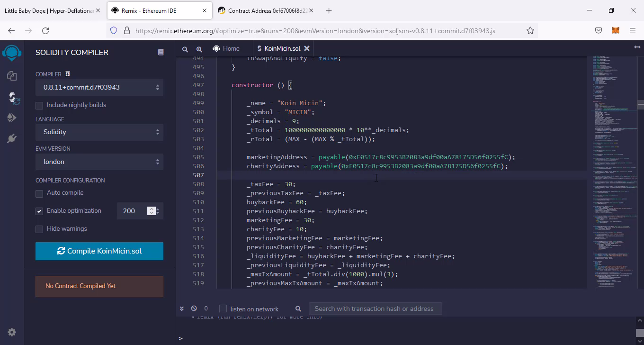Viewport: 644px width, 345px height.
Task: Enable Include nightly builds checkbox
Action: pyautogui.click(x=39, y=105)
